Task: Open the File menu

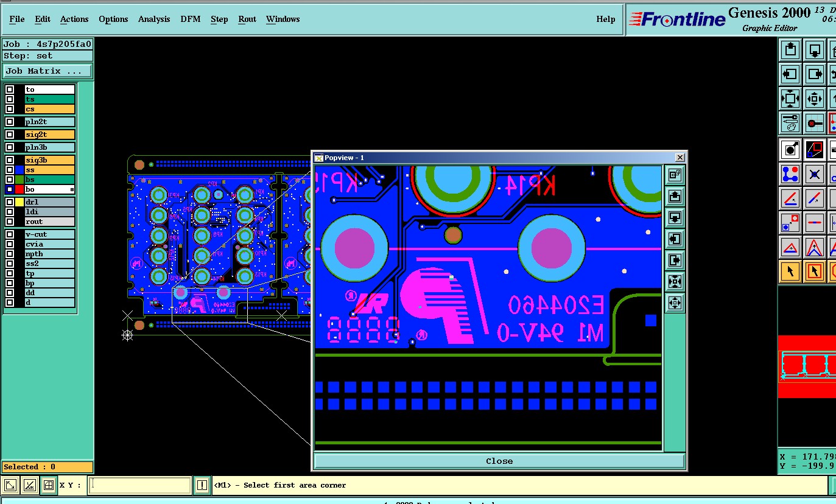Action: tap(17, 19)
